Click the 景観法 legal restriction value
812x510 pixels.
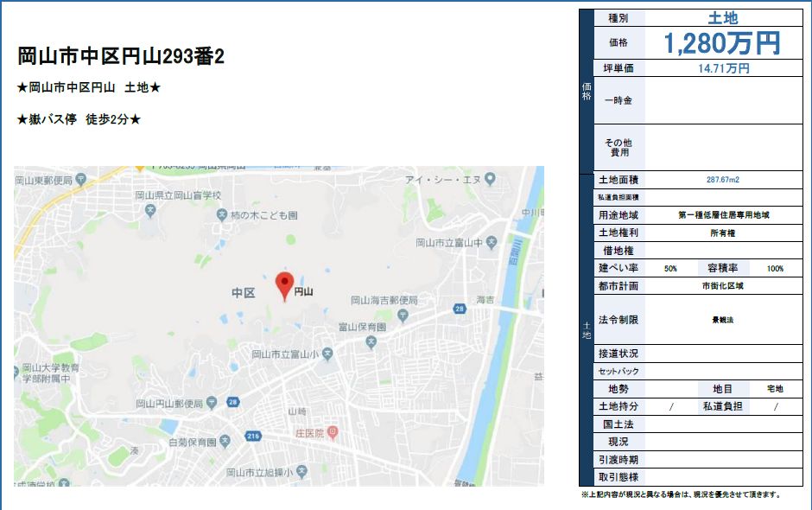(723, 320)
